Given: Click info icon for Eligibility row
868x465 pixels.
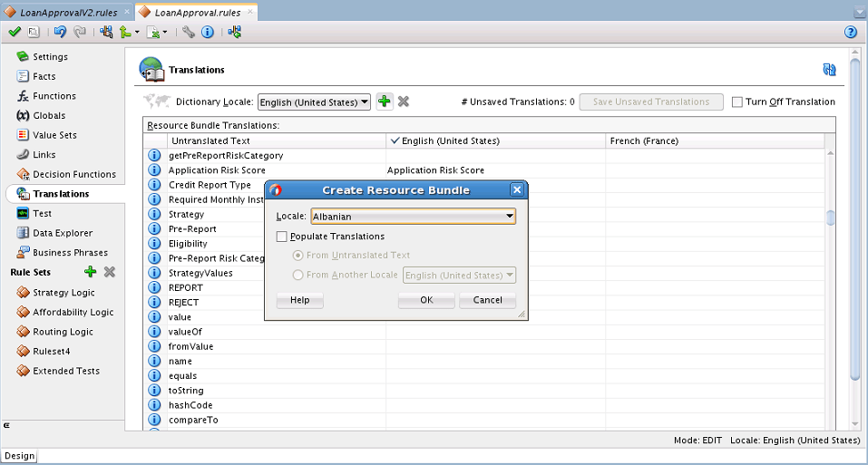Looking at the screenshot, I should (x=154, y=243).
